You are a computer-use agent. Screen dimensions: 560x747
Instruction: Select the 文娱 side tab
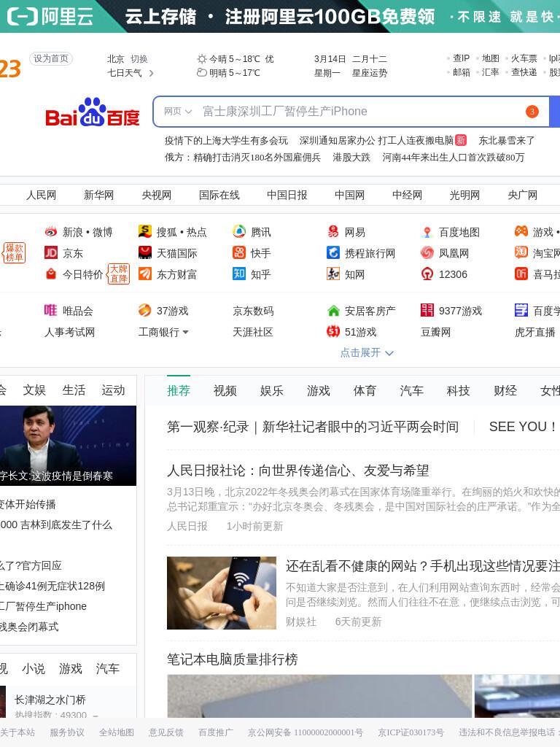tap(34, 390)
